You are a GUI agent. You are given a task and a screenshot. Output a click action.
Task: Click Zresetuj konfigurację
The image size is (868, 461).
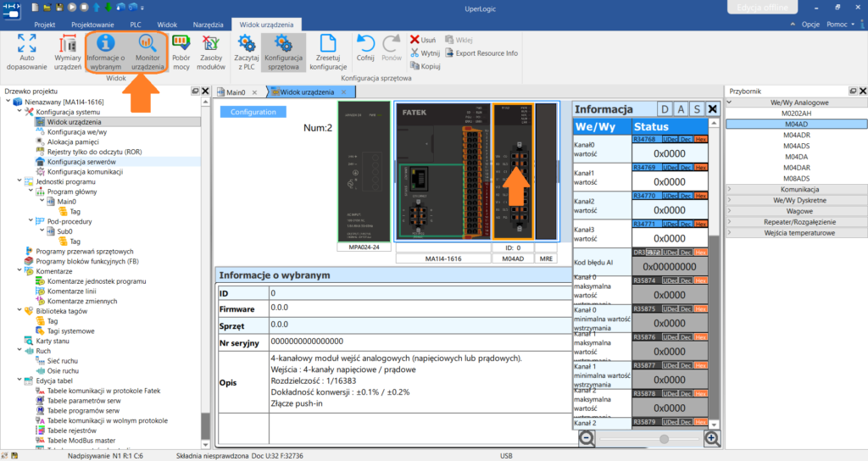click(x=328, y=52)
